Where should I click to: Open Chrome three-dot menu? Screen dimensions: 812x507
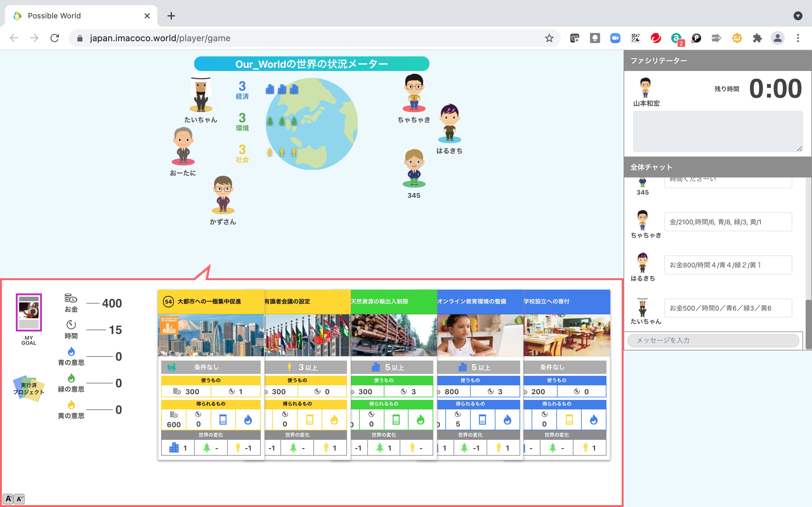798,38
